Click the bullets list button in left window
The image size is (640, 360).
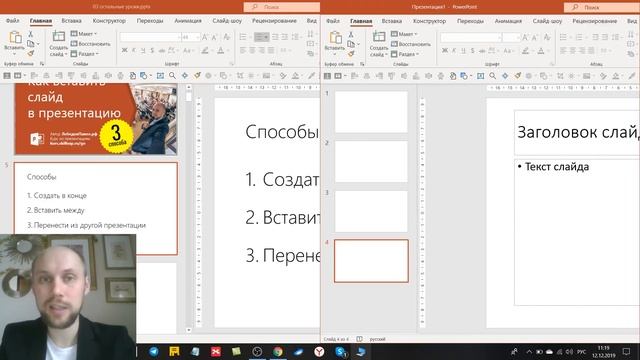pyautogui.click(x=244, y=37)
